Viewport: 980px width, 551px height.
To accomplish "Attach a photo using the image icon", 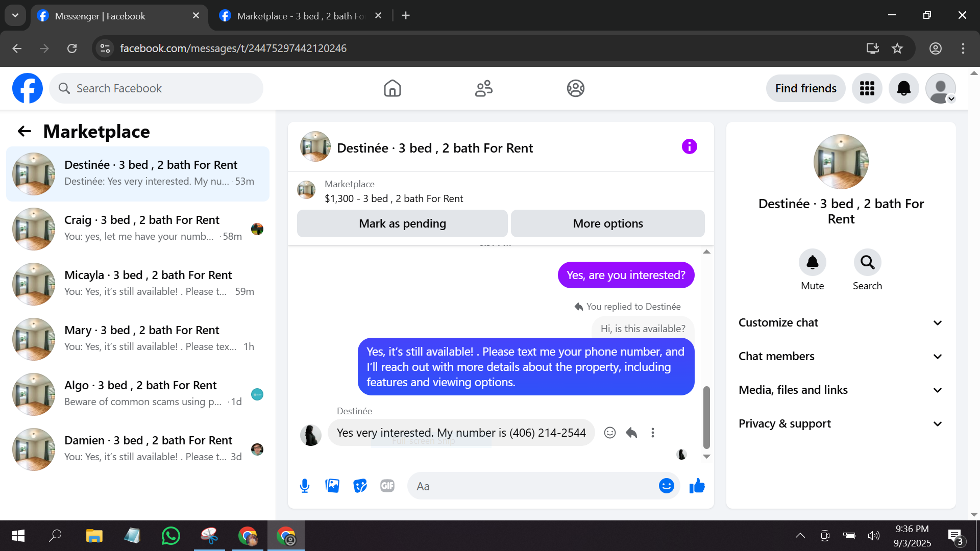I will coord(332,486).
